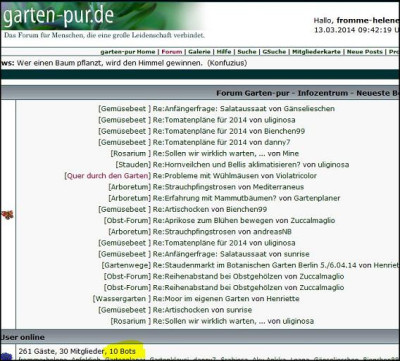Open the Quer durch den Garten category

coord(107,176)
